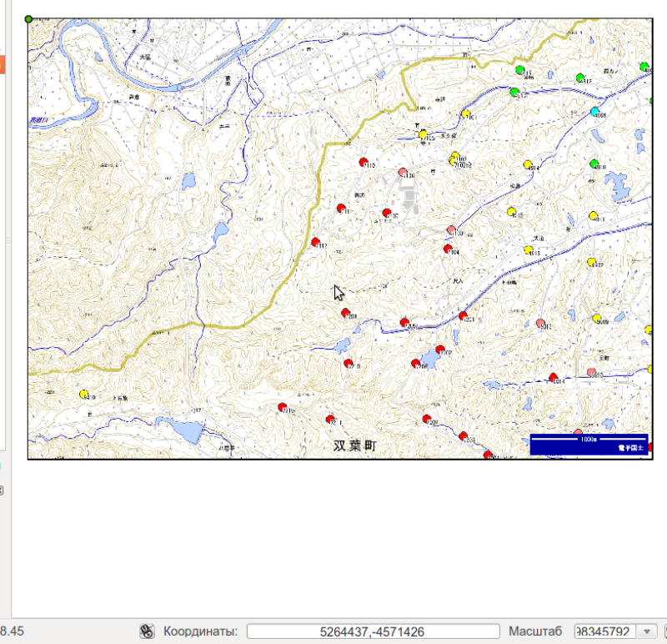Select the red marker labeled 7202

click(x=440, y=350)
